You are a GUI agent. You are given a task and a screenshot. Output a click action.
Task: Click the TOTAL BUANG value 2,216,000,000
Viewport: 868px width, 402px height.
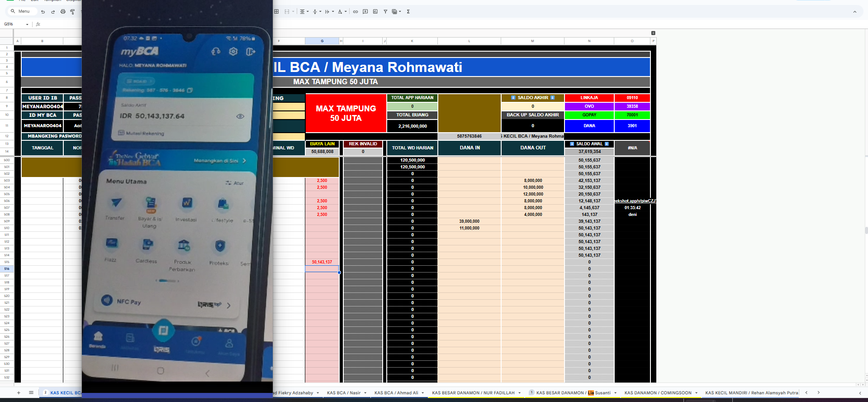[412, 126]
